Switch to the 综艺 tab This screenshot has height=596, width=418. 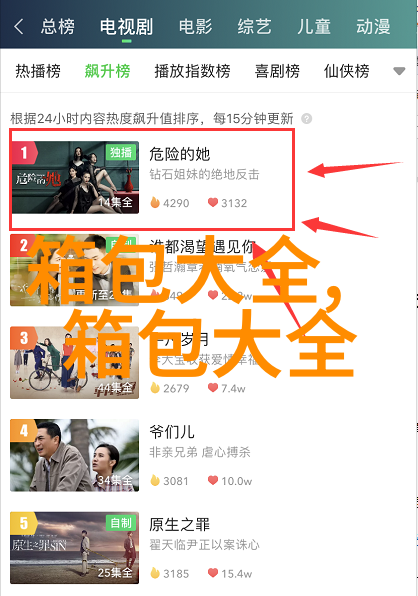click(254, 27)
